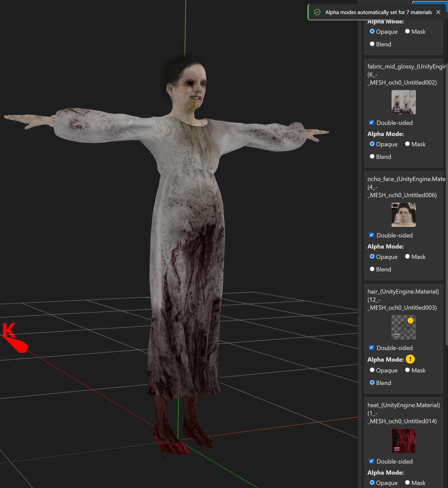This screenshot has height=488, width=448.
Task: Click camera icon on ocho_face texture
Action: pos(397,223)
